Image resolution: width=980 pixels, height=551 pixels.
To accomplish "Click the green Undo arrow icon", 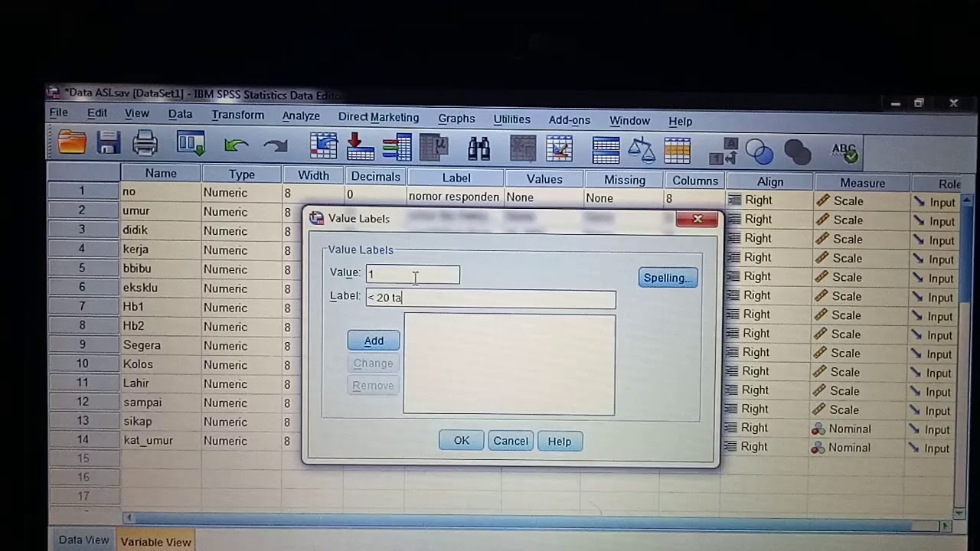I will tap(237, 145).
